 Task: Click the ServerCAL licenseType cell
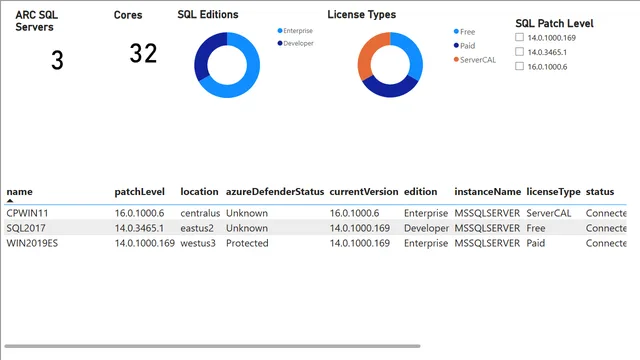click(549, 213)
